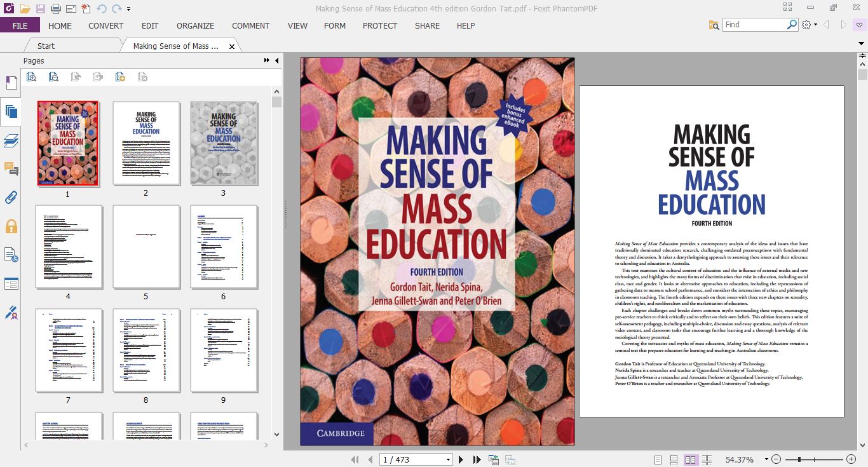Click the Redo arrow icon
This screenshot has height=467, width=868.
tap(116, 9)
